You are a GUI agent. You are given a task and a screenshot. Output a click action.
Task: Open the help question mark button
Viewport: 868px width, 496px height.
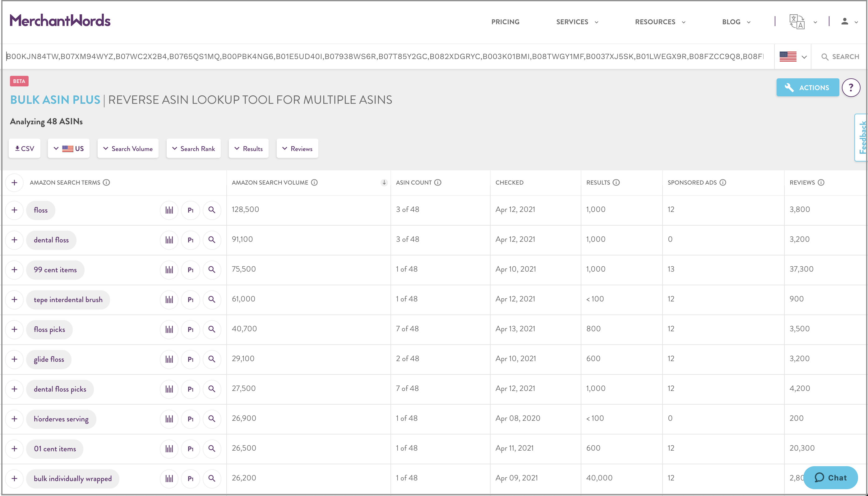click(x=851, y=88)
